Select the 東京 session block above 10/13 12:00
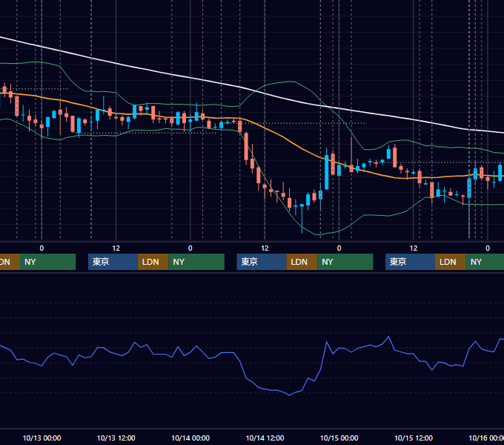The image size is (504, 445). [113, 262]
